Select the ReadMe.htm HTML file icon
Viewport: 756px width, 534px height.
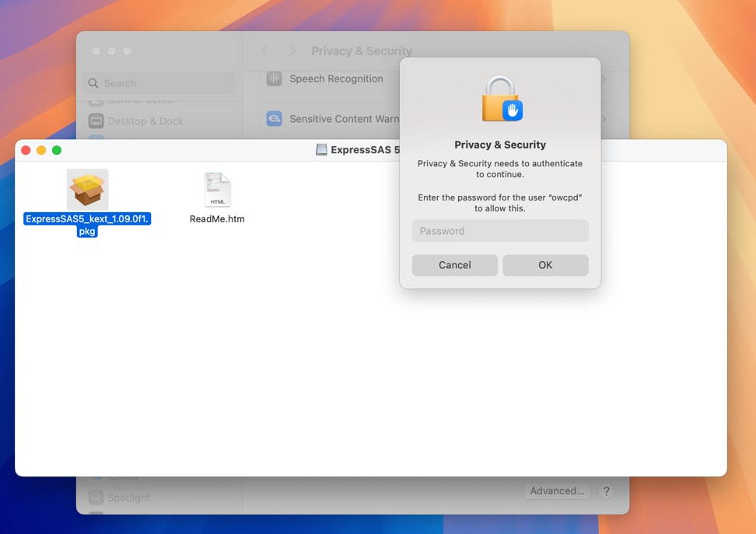coord(217,190)
